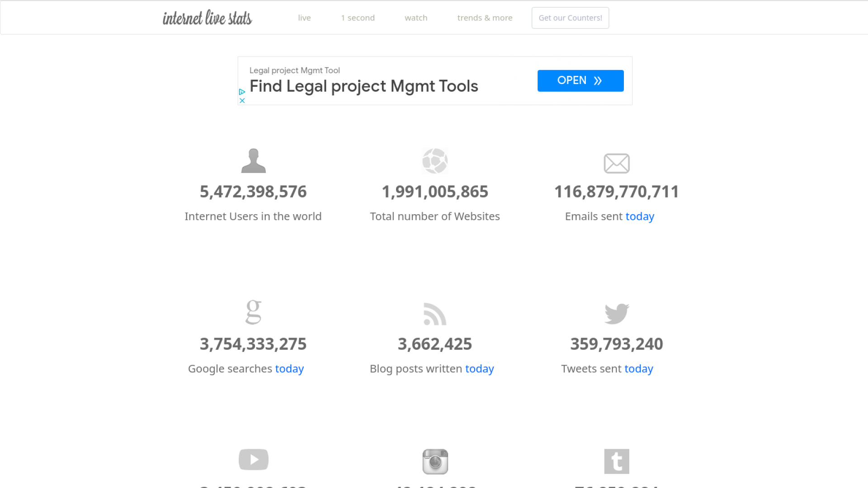The image size is (868, 488).
Task: Click the Twitter bird icon
Action: tap(617, 314)
